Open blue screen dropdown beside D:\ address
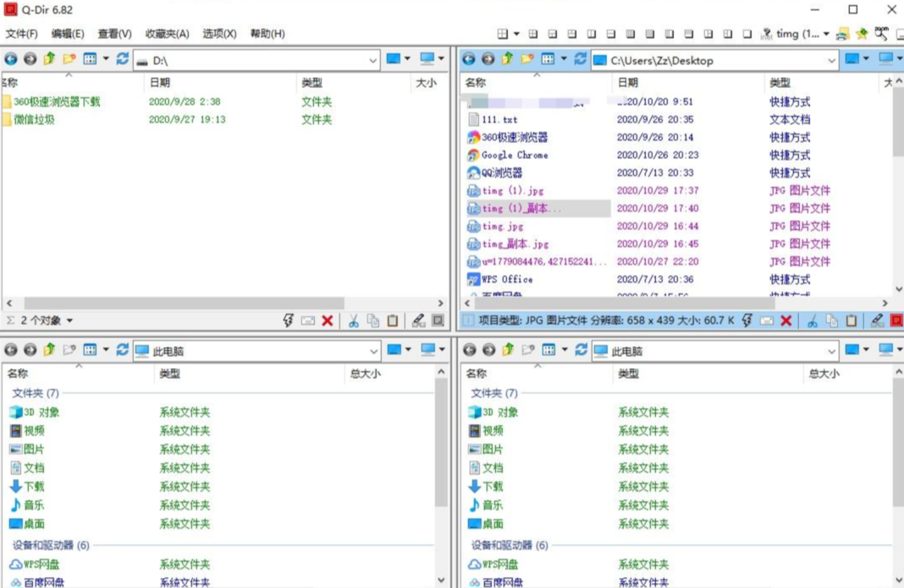 [x=407, y=58]
